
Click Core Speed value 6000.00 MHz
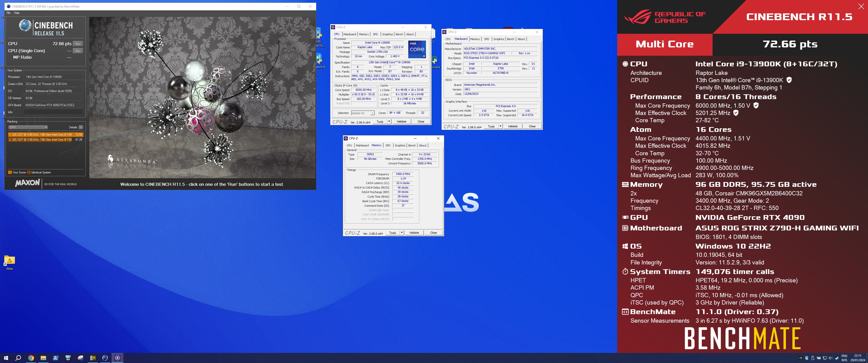pyautogui.click(x=364, y=90)
